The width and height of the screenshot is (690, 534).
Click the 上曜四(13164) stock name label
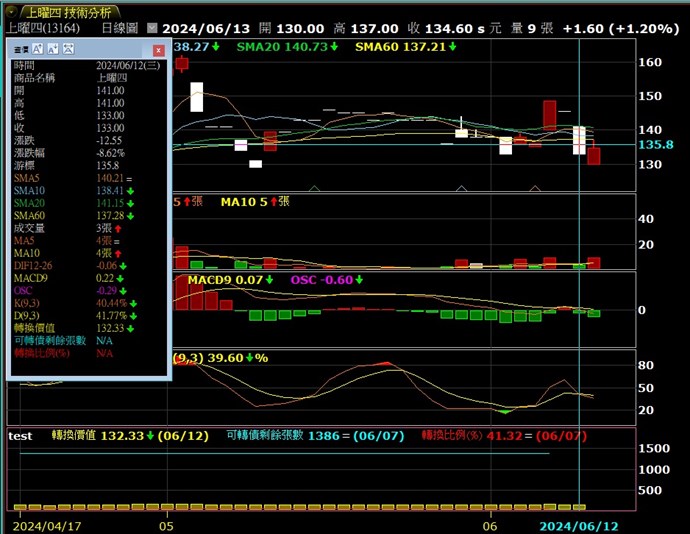(45, 29)
